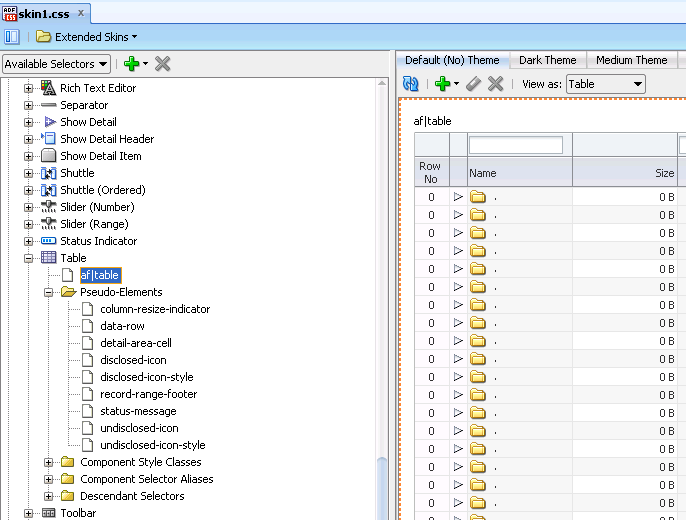The width and height of the screenshot is (686, 520).
Task: Open the add selector dropdown arrow
Action: [146, 64]
